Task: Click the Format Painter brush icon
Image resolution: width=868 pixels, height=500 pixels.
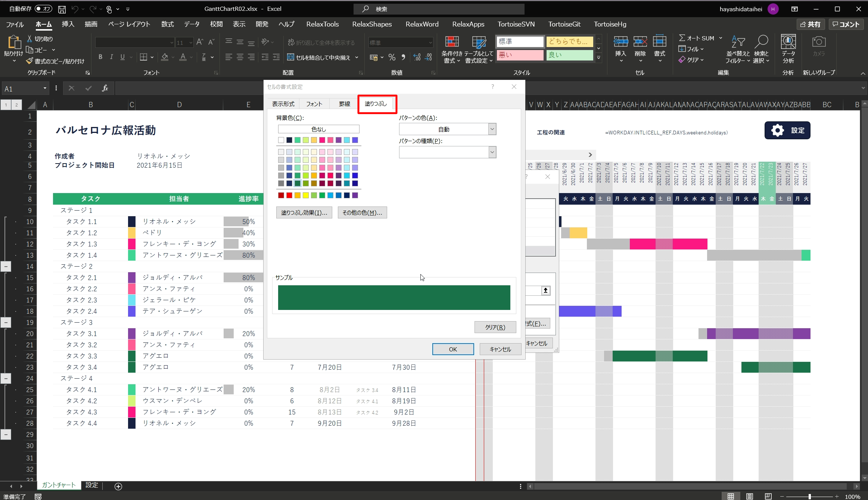Action: click(x=30, y=61)
